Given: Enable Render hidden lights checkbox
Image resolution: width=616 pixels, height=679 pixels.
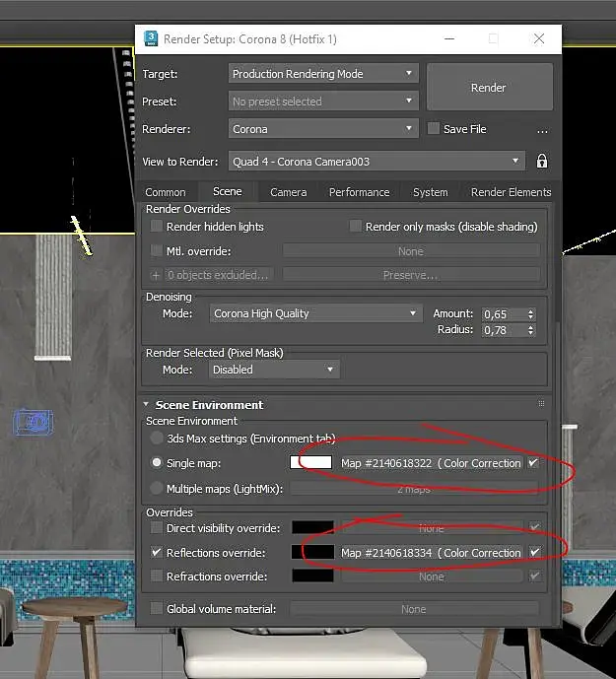Looking at the screenshot, I should click(157, 226).
